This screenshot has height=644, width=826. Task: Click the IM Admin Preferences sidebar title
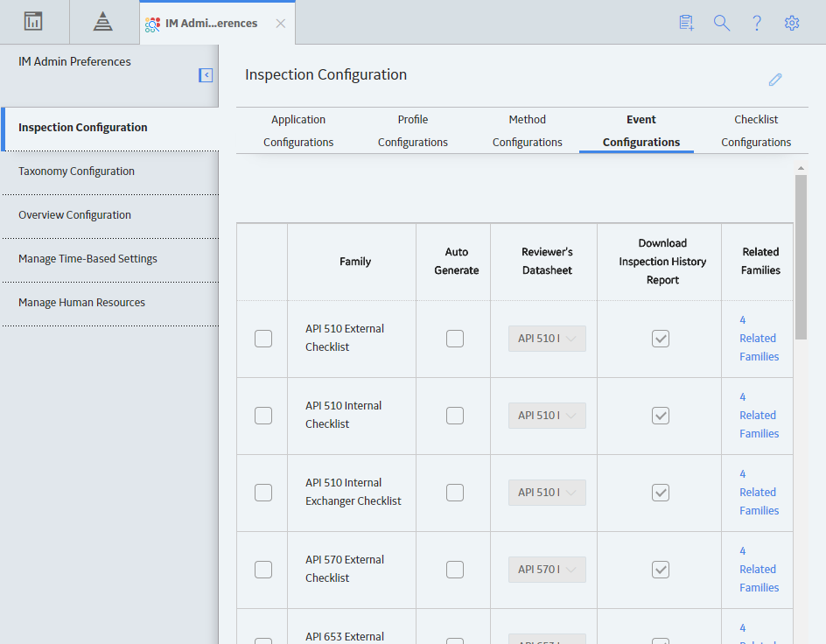(74, 61)
